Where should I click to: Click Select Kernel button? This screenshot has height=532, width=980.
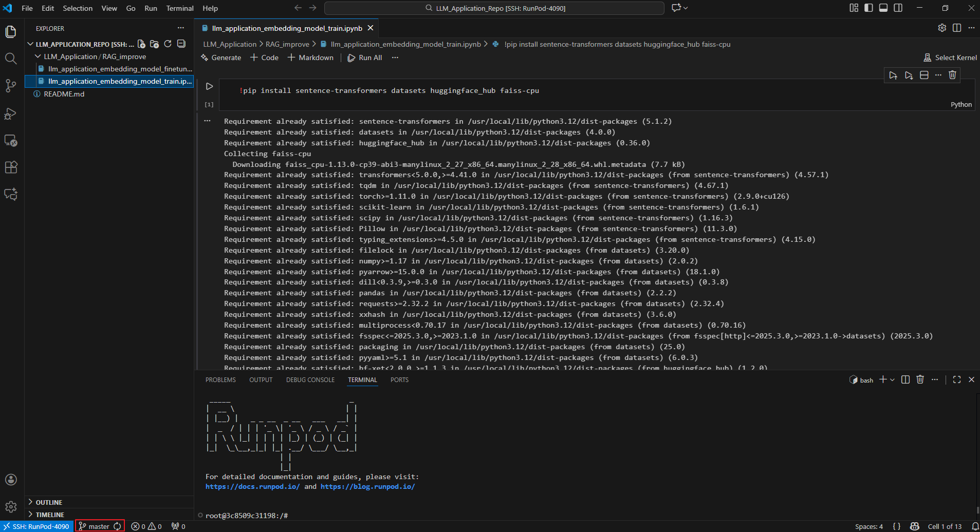[x=950, y=58]
